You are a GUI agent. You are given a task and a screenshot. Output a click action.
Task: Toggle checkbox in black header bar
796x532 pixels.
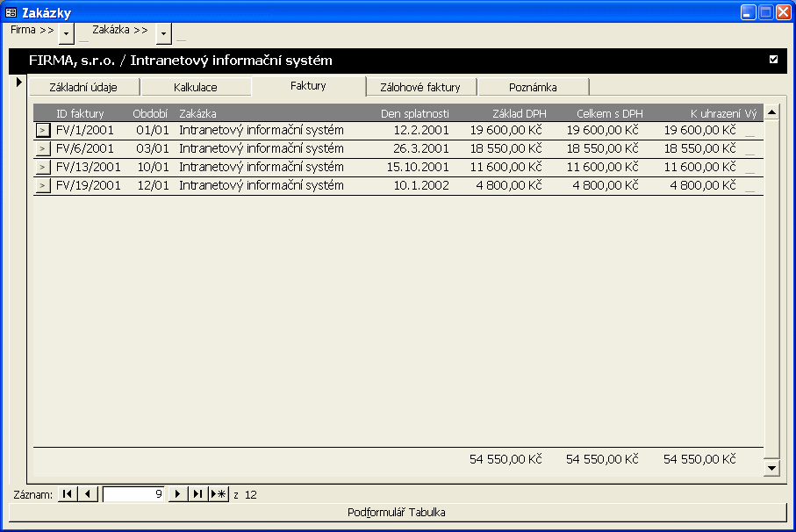[773, 60]
